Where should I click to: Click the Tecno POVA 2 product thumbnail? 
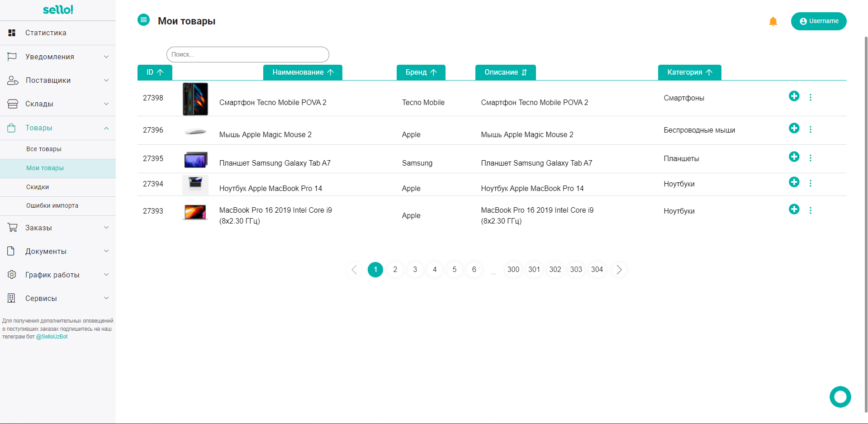coord(195,99)
